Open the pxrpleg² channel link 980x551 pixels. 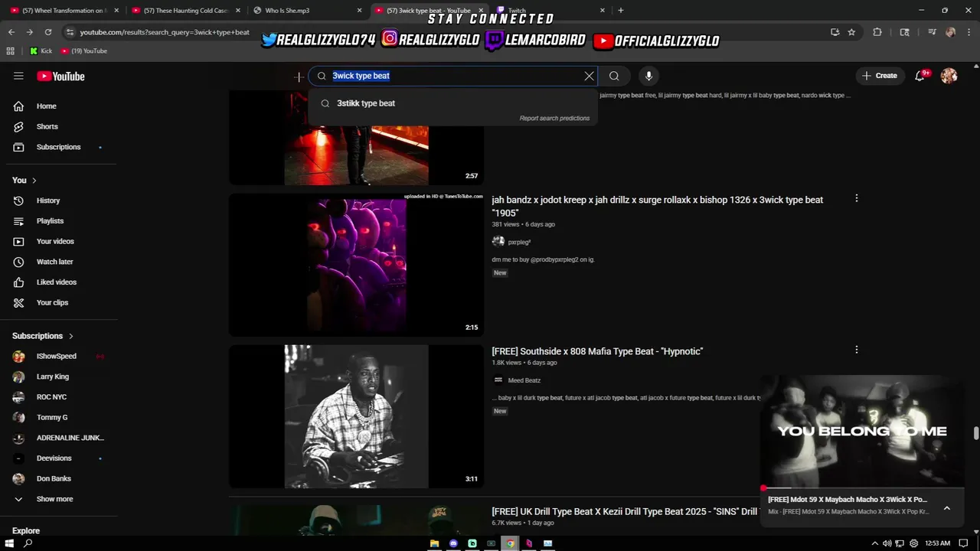[x=519, y=242]
